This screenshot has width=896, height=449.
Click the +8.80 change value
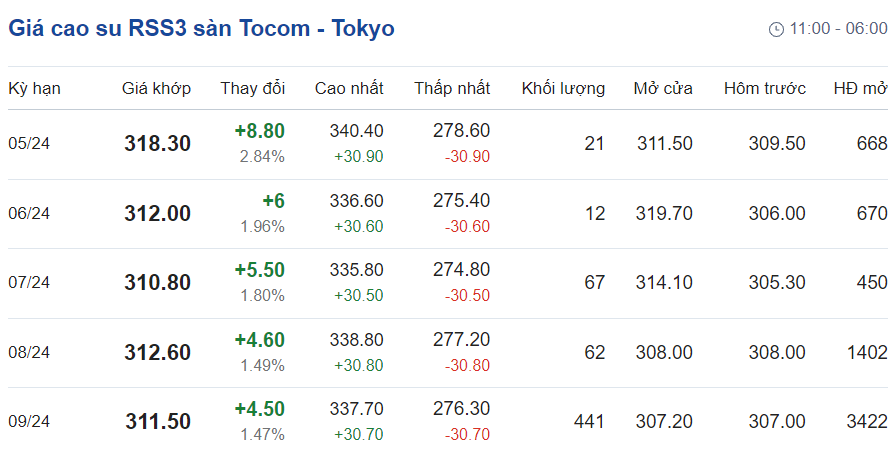coord(260,131)
